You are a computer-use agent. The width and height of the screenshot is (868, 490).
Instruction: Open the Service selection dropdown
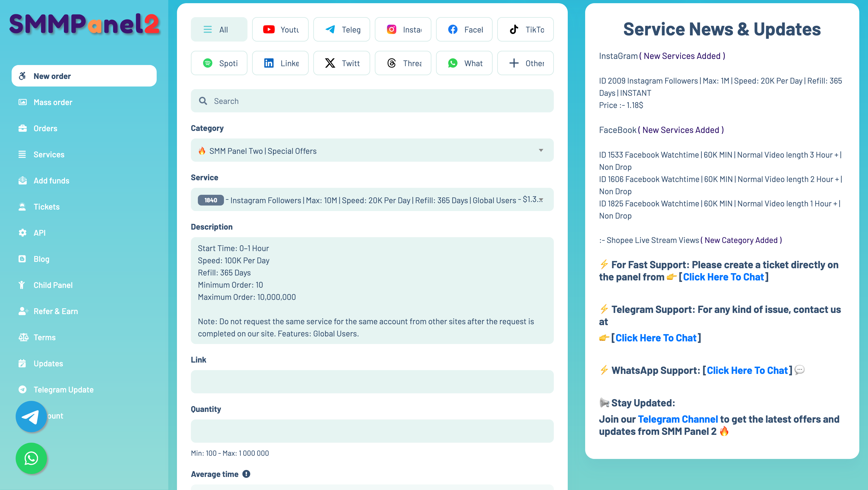click(x=372, y=200)
